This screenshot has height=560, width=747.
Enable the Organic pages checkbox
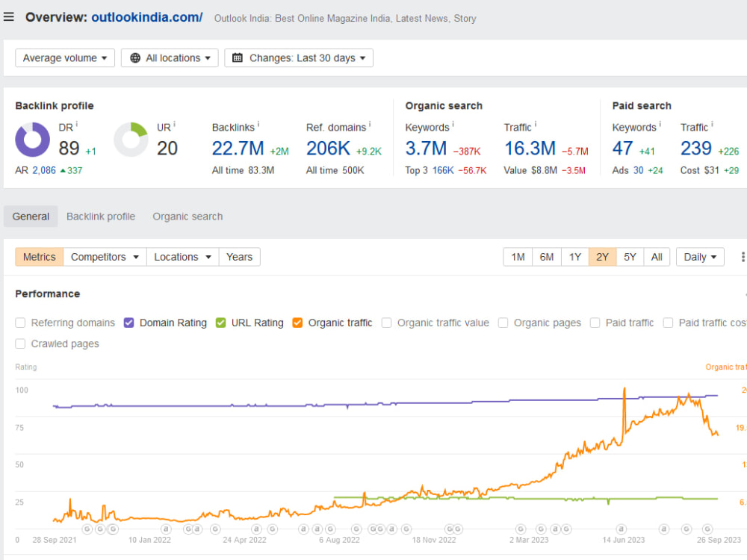coord(503,323)
